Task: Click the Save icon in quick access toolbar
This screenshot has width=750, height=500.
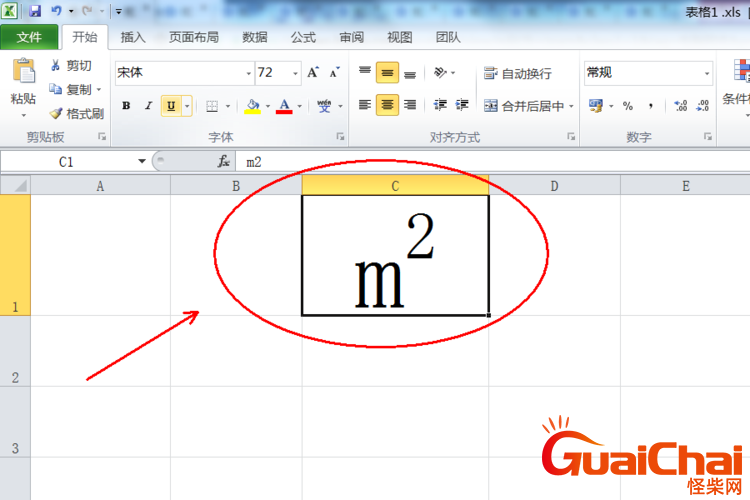Action: point(35,12)
